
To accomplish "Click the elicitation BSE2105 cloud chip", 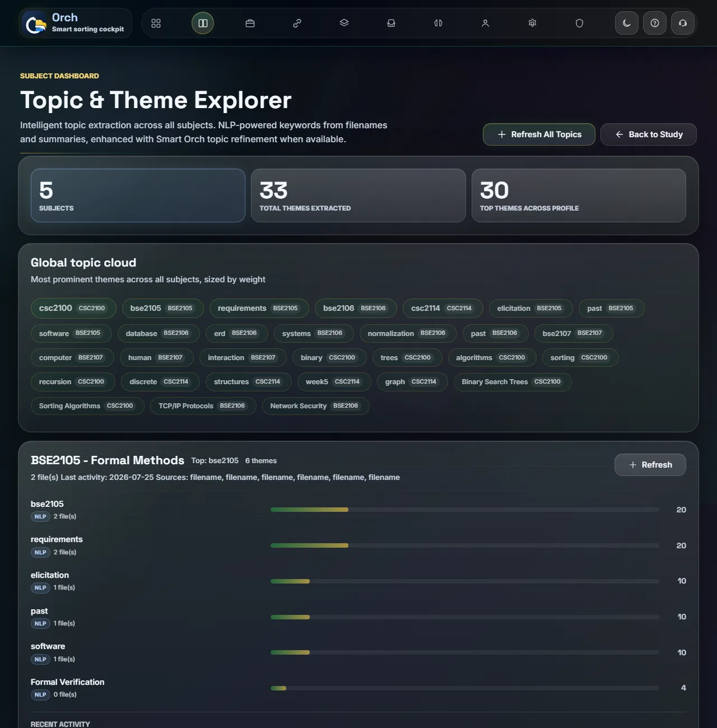I will point(530,308).
